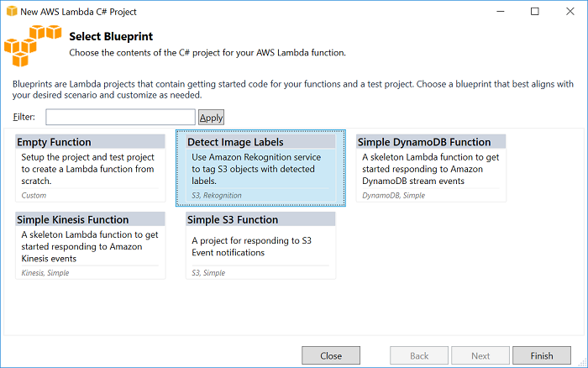This screenshot has height=368, width=588.
Task: Choose the Detect Image Labels blueprint
Action: point(260,168)
